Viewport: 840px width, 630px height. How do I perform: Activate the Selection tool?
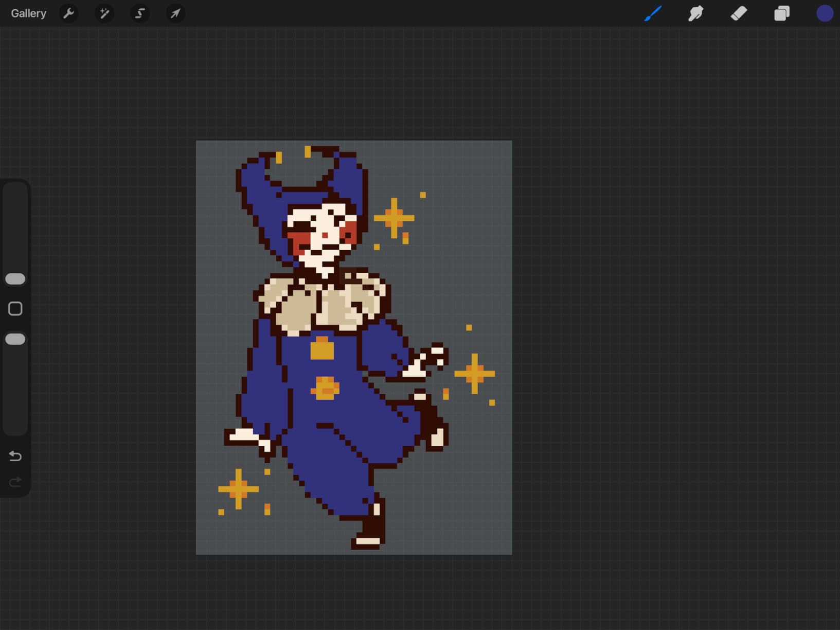coord(139,13)
